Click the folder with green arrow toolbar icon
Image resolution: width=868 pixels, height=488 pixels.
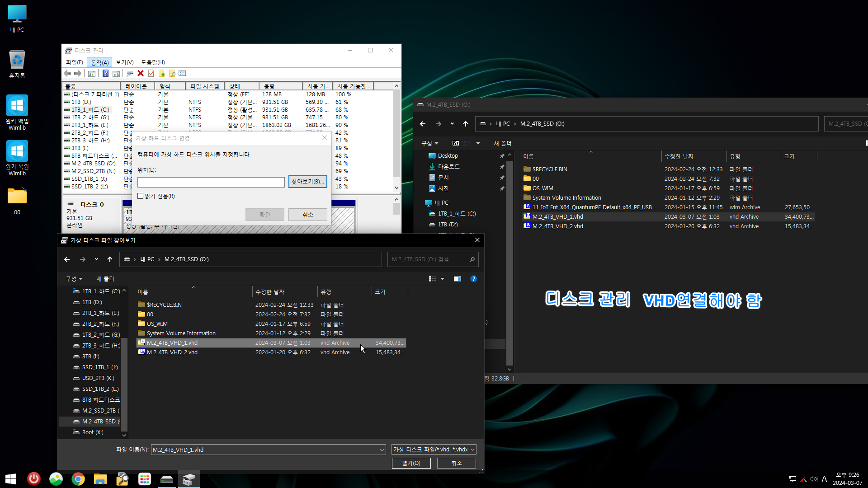pos(161,74)
